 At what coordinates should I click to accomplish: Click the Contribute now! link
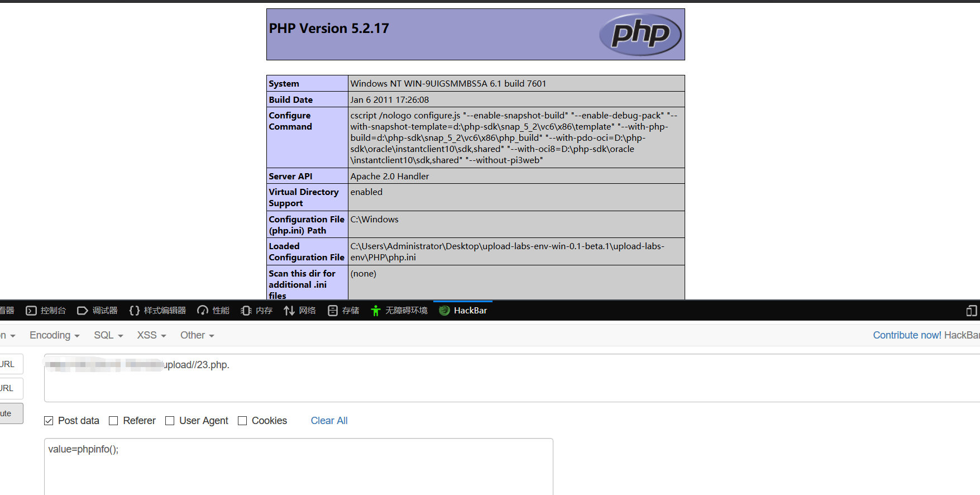(x=907, y=335)
